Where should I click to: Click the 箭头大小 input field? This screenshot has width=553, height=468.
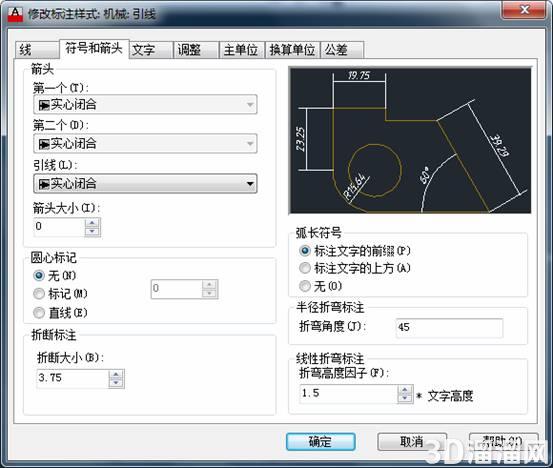tap(59, 227)
